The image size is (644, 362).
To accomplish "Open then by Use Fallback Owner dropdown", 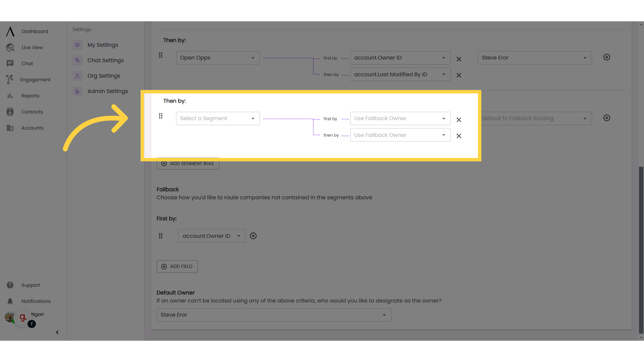I will (x=400, y=135).
